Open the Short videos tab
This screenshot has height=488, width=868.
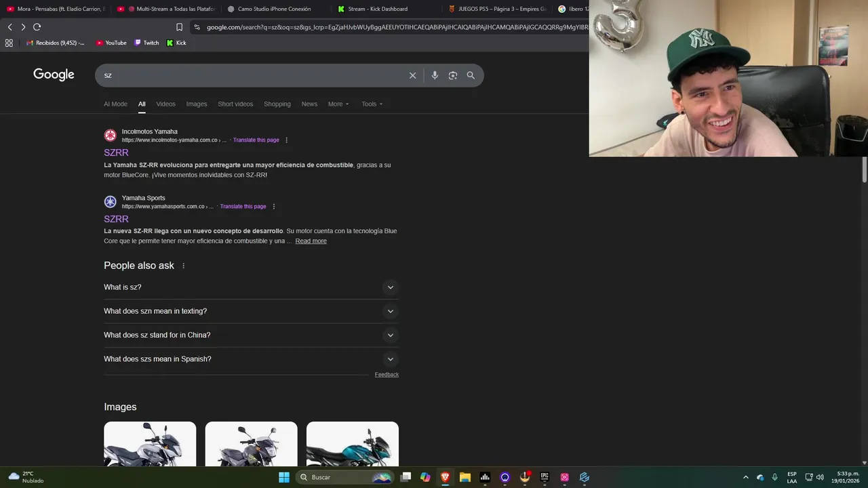tap(235, 104)
